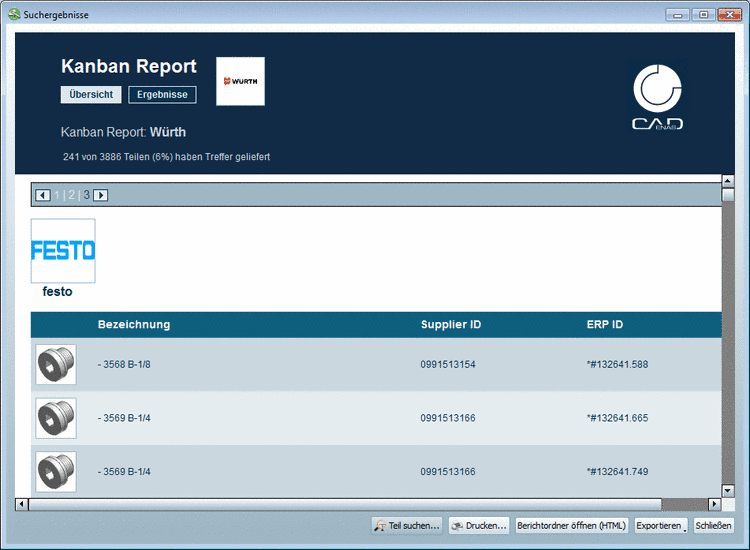Image resolution: width=750 pixels, height=550 pixels.
Task: Click Supplier ID 0991513154
Action: [x=448, y=364]
